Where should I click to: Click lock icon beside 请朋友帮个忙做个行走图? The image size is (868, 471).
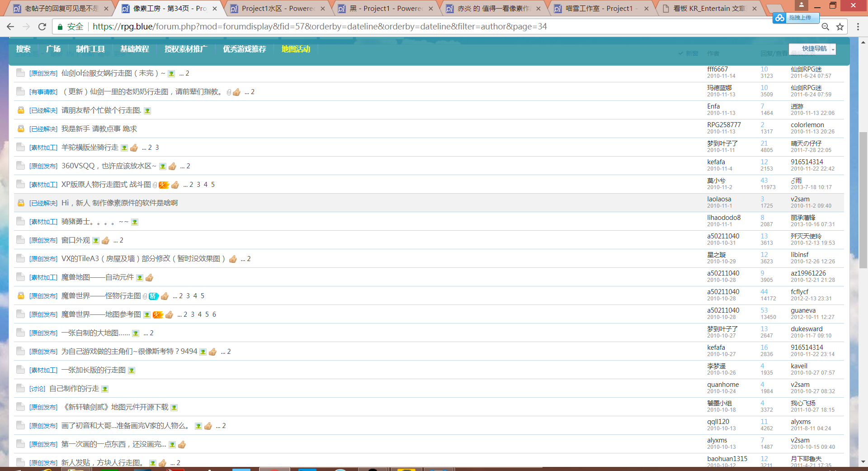point(21,110)
